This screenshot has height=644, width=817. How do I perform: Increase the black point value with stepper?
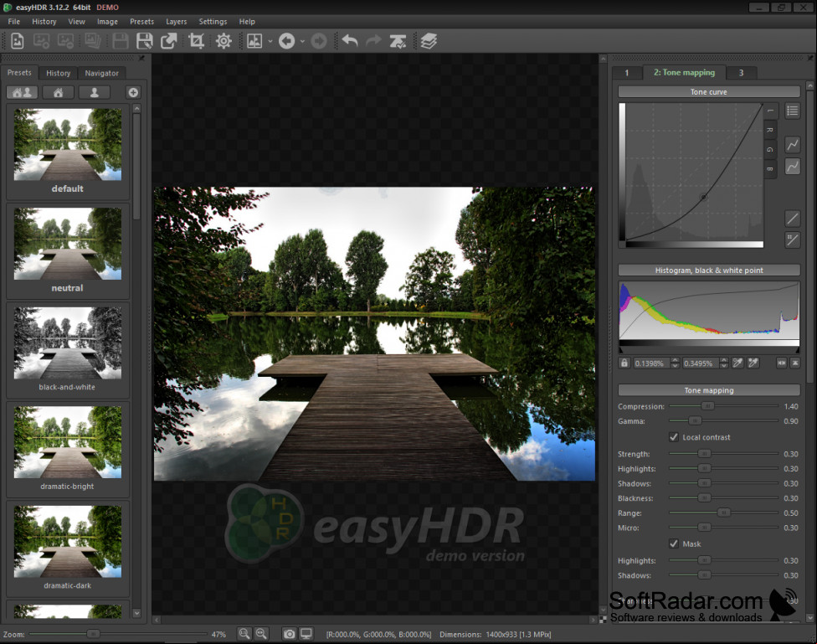click(676, 360)
